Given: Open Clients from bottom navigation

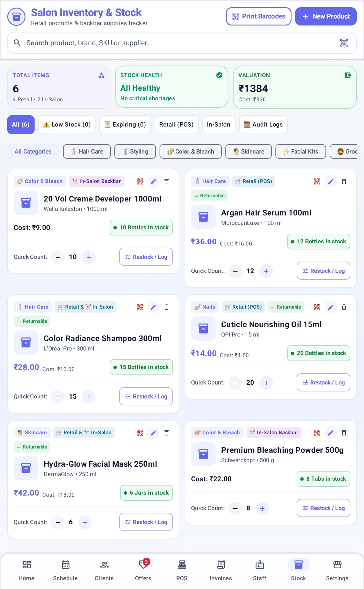Looking at the screenshot, I should point(104,570).
